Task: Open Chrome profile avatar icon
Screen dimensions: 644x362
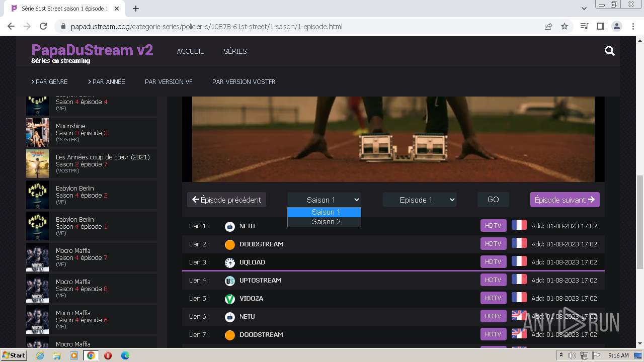Action: click(616, 26)
